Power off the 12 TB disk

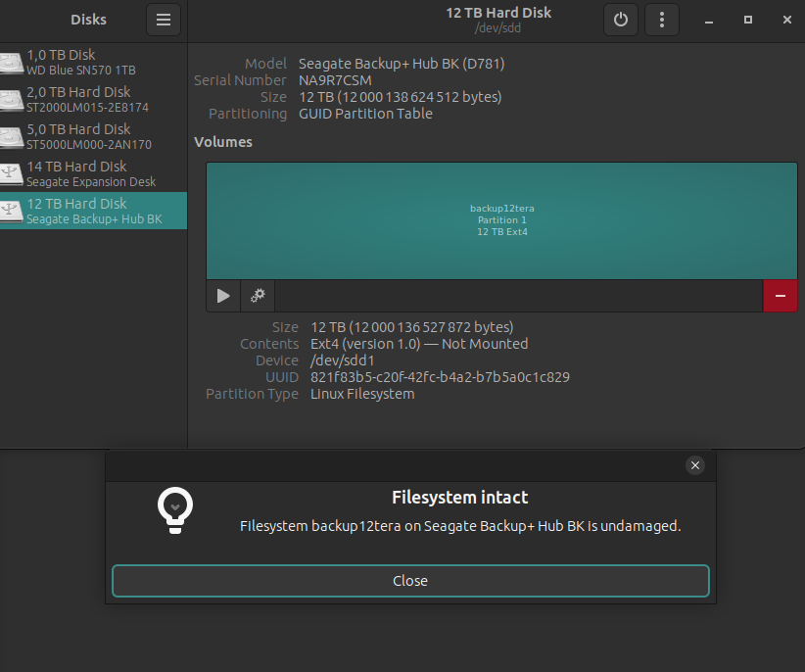point(620,20)
